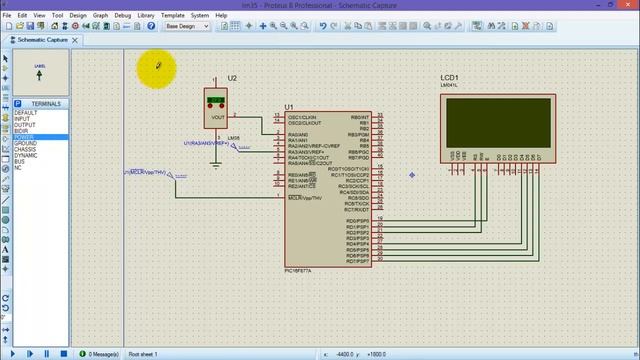Click the ground terminal symbol under U2

coord(216,165)
